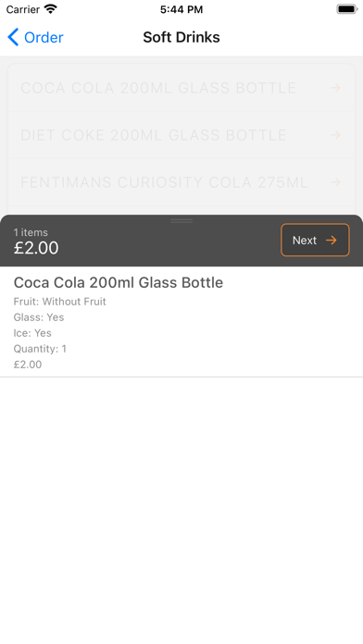Tap the arrow on Fentimans Curiosity Cola row

pyautogui.click(x=336, y=182)
